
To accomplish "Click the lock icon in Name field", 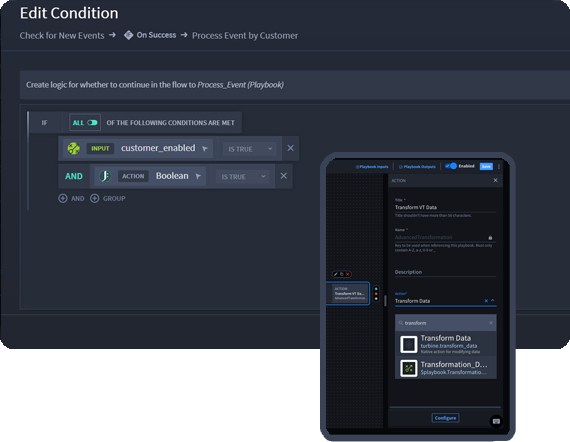I will coord(490,237).
